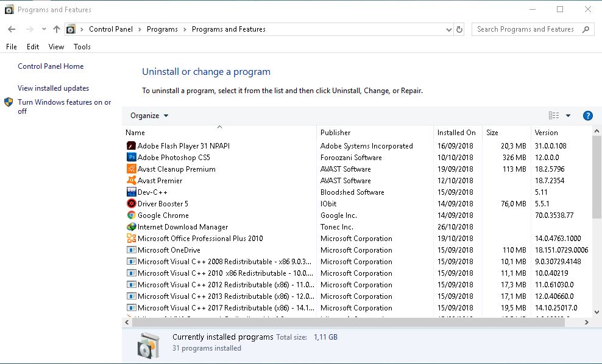The width and height of the screenshot is (602, 364).
Task: Open the View menu
Action: coord(56,47)
